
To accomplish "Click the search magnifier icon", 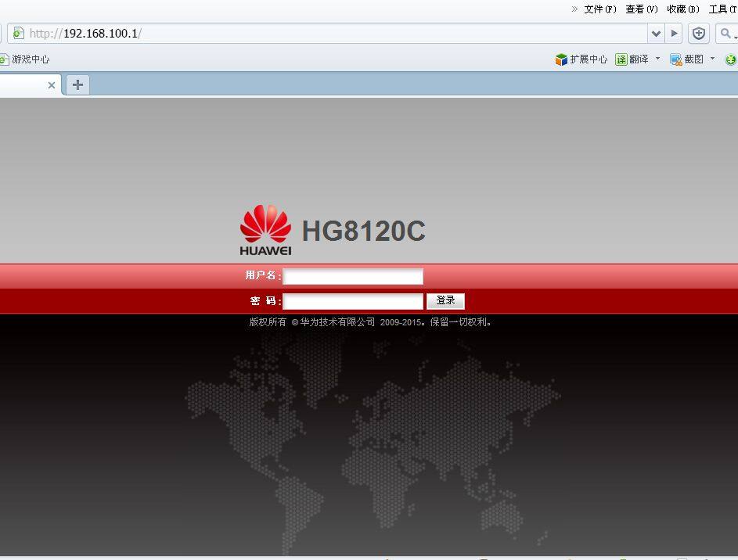I will point(726,34).
